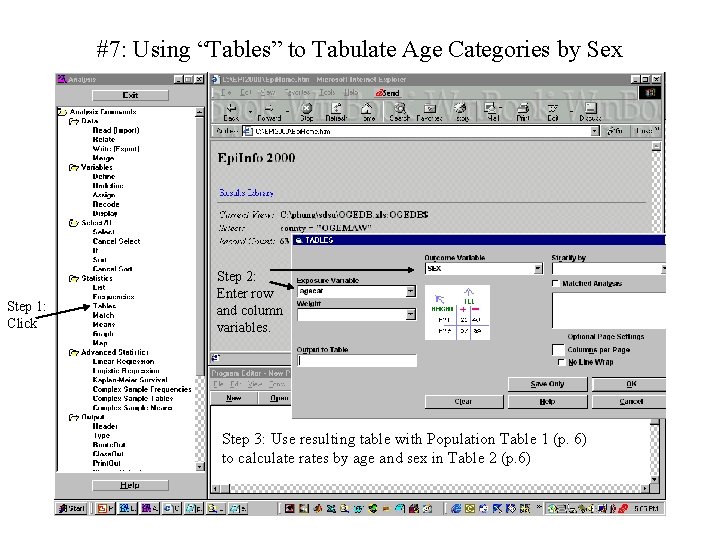Click the Output to Table text field
The width and height of the screenshot is (720, 540).
[x=357, y=360]
